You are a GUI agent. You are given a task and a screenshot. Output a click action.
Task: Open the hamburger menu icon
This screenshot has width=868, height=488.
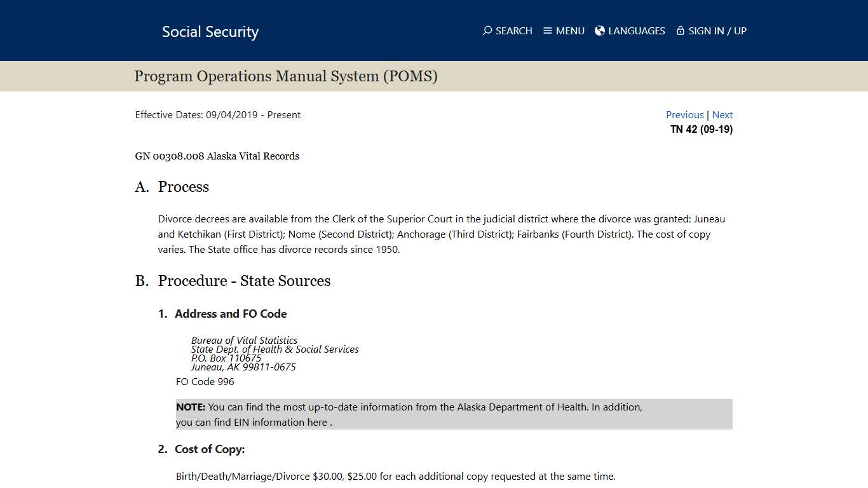(x=548, y=30)
